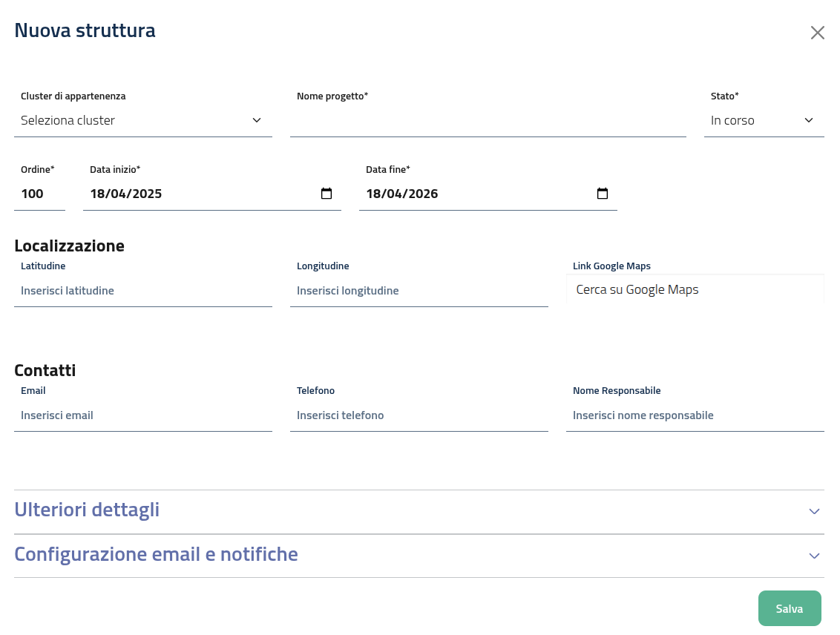Image resolution: width=840 pixels, height=635 pixels.
Task: Close the Nuova struttura dialog
Action: [817, 33]
